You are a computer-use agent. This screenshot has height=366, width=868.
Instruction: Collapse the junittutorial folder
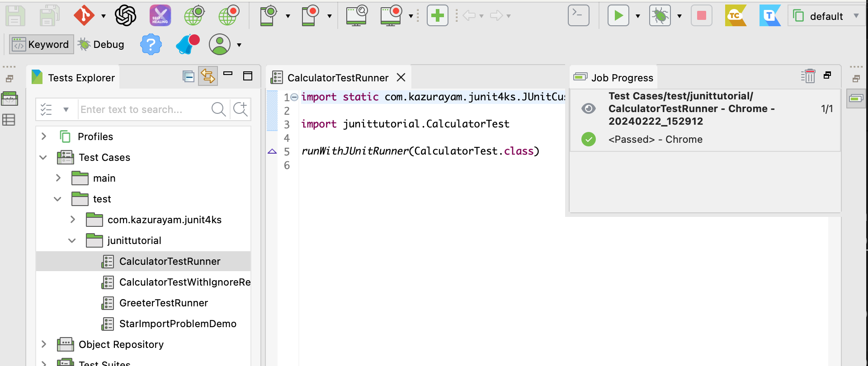(x=72, y=240)
